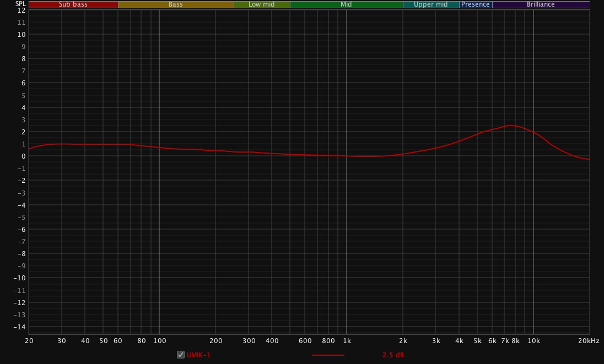Click the Presence band header
Screen dimensions: 604x364
tap(476, 4)
